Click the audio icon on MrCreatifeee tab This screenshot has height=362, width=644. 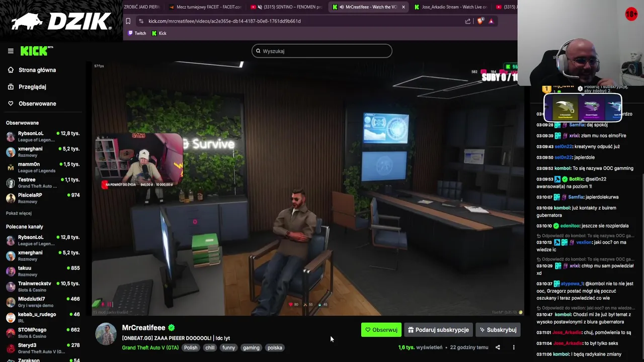coord(342,7)
